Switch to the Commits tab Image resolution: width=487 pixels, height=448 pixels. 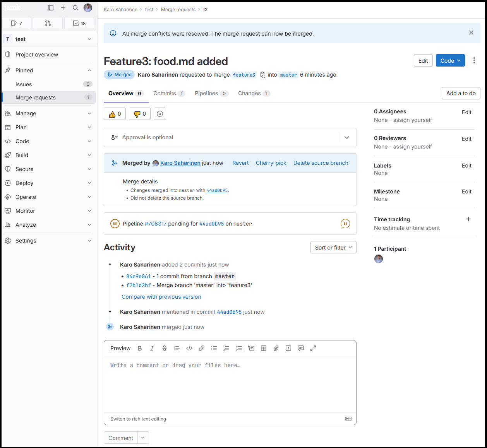[x=169, y=93]
